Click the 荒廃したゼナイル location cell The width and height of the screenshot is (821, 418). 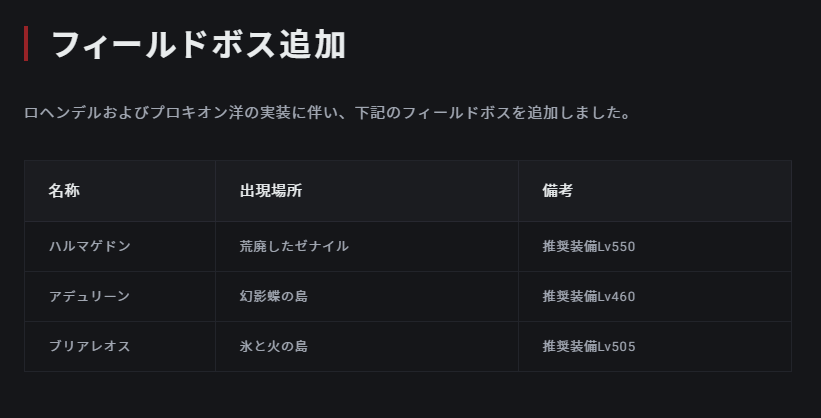(x=367, y=247)
